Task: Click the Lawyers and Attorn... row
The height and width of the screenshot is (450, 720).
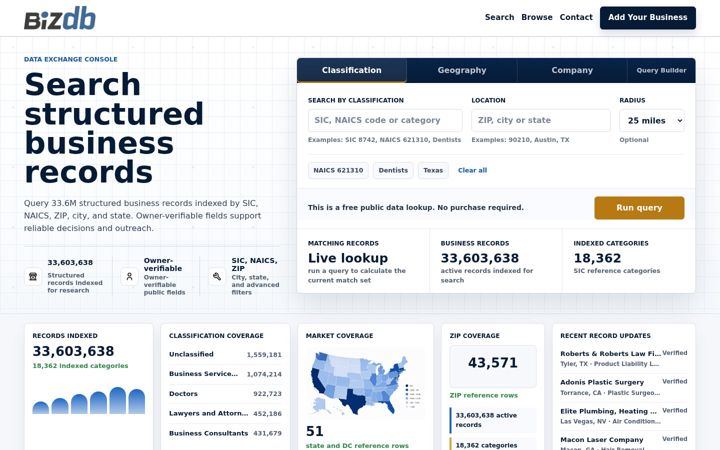Action: tap(225, 413)
